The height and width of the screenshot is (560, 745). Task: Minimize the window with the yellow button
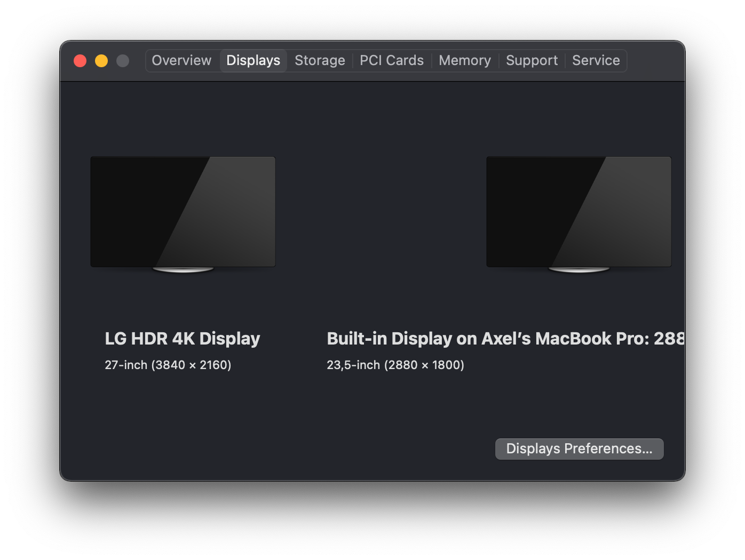pos(101,61)
